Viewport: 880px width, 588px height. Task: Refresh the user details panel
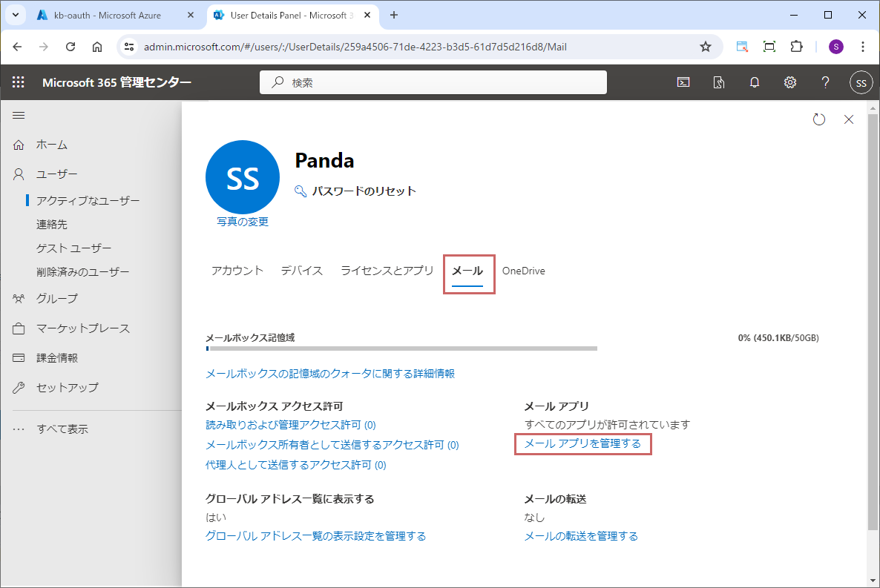point(819,119)
